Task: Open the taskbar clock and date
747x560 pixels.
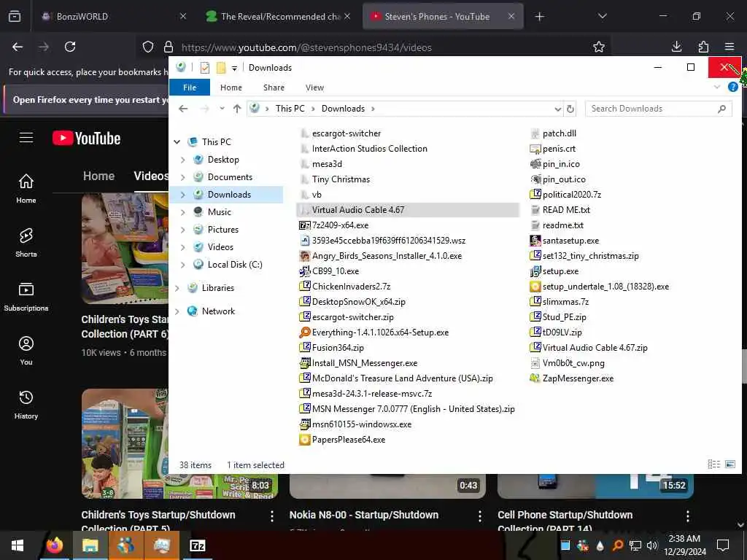Action: pyautogui.click(x=684, y=545)
